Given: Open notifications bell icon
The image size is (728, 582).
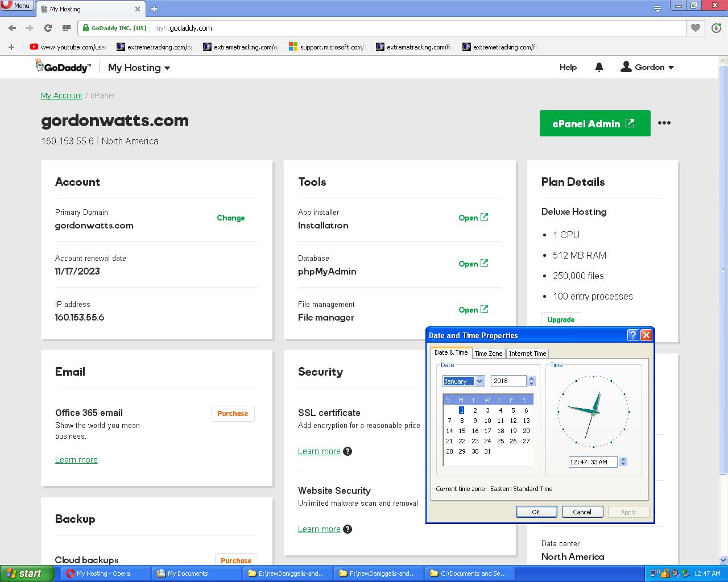Looking at the screenshot, I should (x=599, y=67).
